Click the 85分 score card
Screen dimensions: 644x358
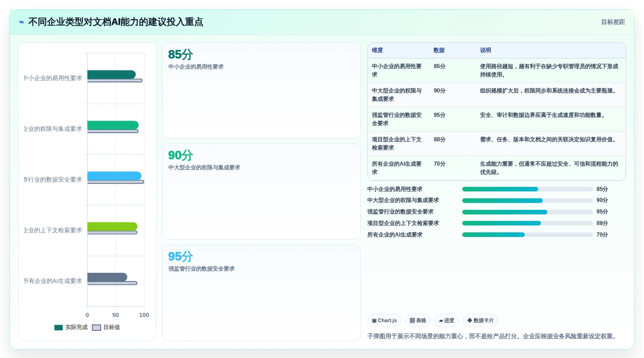point(261,90)
